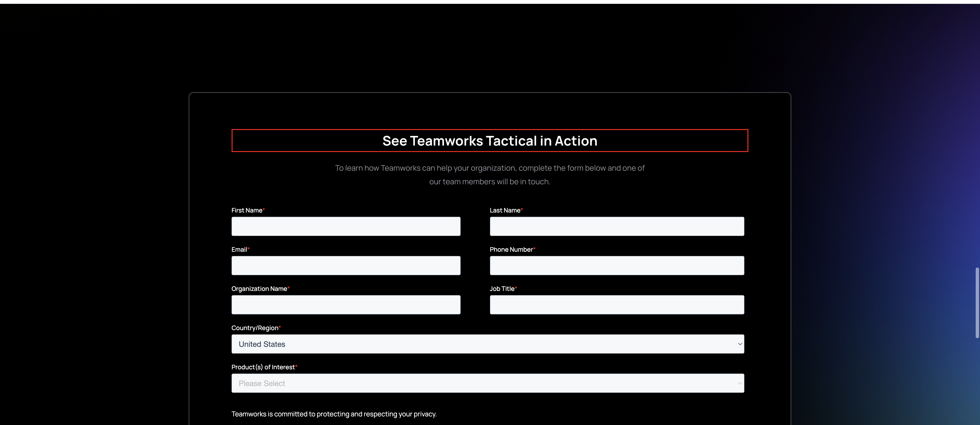Click the 'Phone Number' field label
The width and height of the screenshot is (980, 425).
pos(511,249)
